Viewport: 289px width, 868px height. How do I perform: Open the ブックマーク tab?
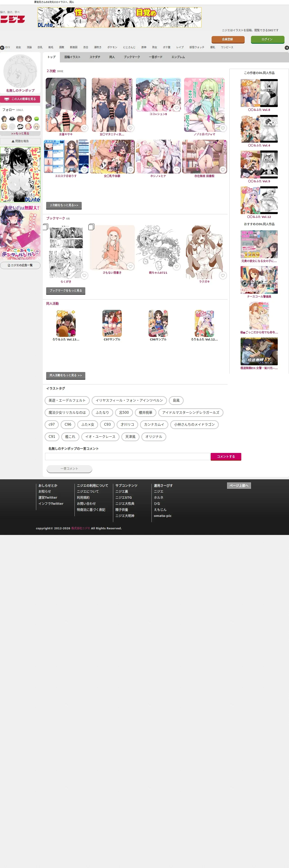pyautogui.click(x=132, y=57)
